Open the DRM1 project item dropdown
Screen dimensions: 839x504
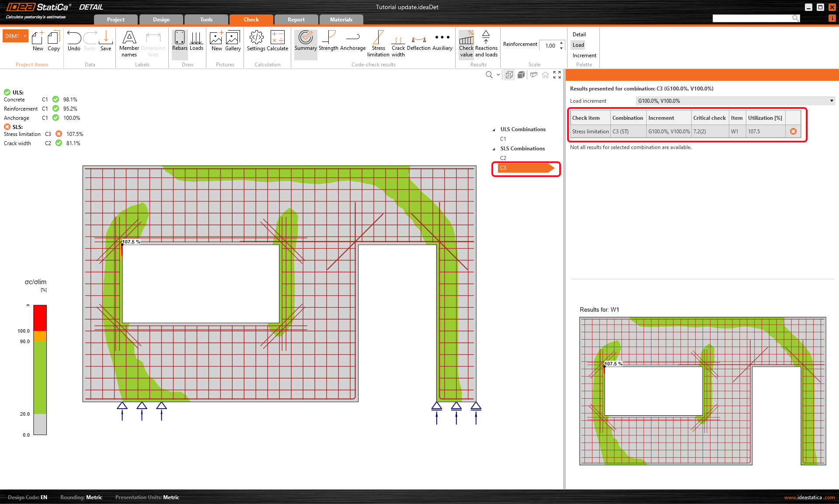[x=25, y=36]
